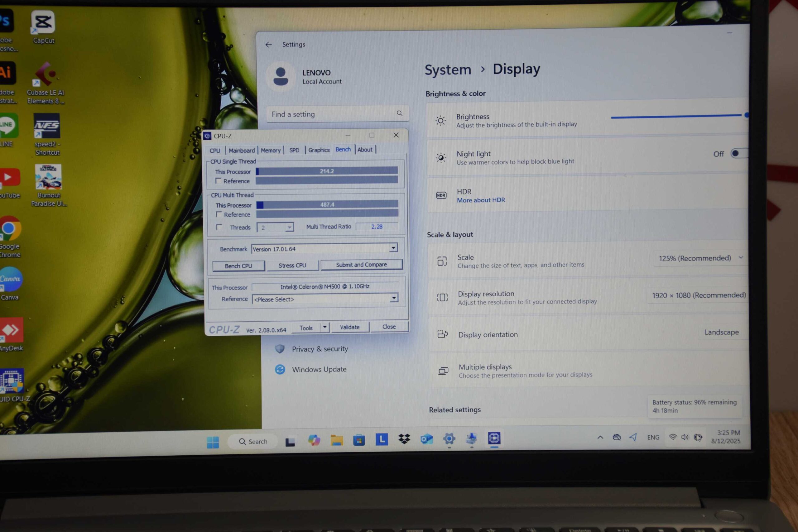Switch to CPU-Z taskbar icon
Screen dimensions: 798x532
coord(494,438)
